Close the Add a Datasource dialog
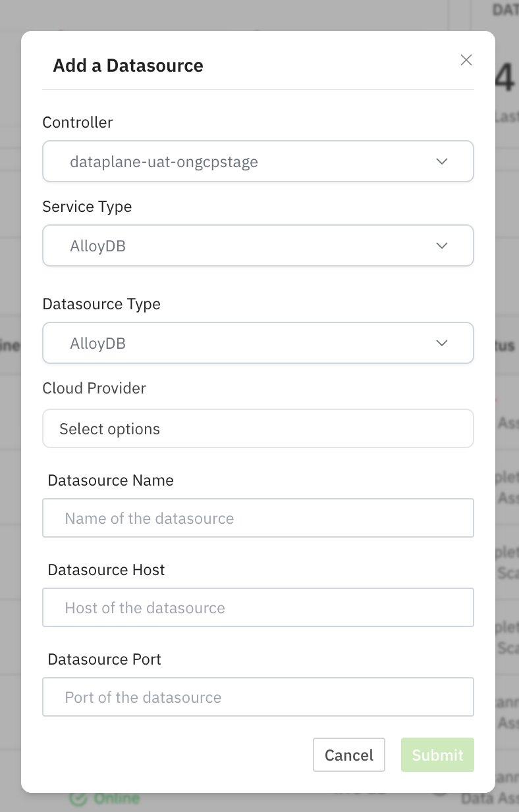The width and height of the screenshot is (519, 812). [466, 60]
